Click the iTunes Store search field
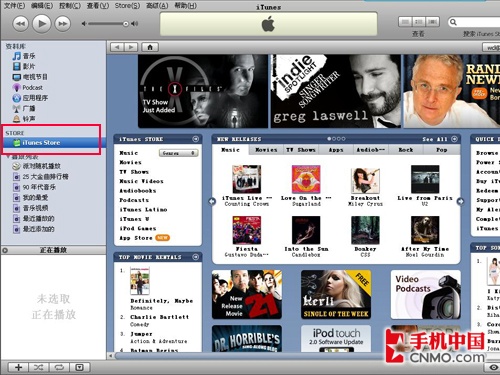 click(x=474, y=22)
